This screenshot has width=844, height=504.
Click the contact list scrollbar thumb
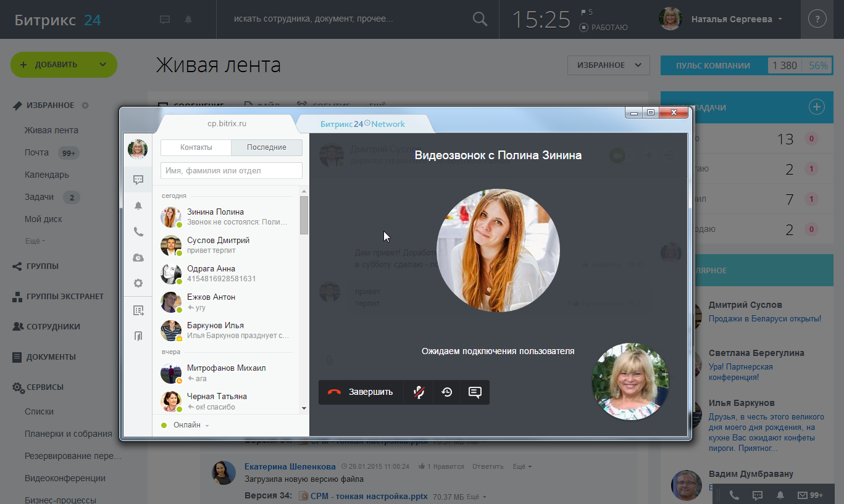(304, 215)
